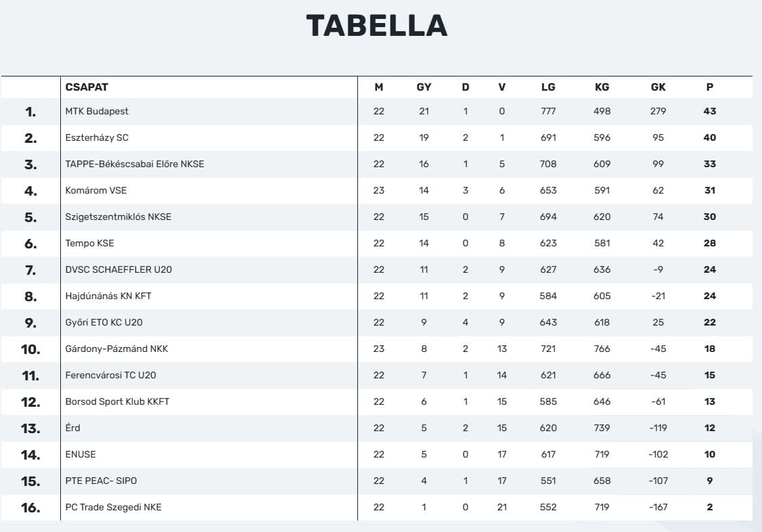Screen dimensions: 762x532
Task: Select Borsod Sport Klub KKFT
Action: (x=117, y=401)
